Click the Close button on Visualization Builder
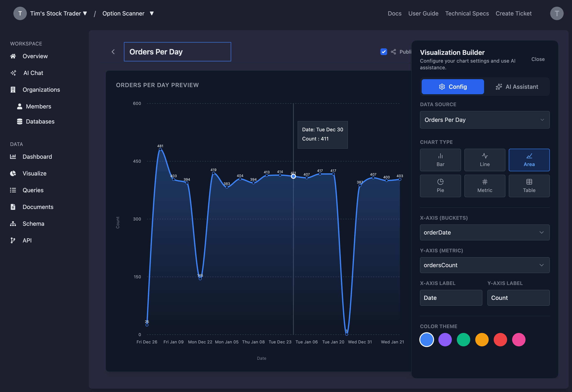Image resolution: width=572 pixels, height=392 pixels. pyautogui.click(x=538, y=59)
